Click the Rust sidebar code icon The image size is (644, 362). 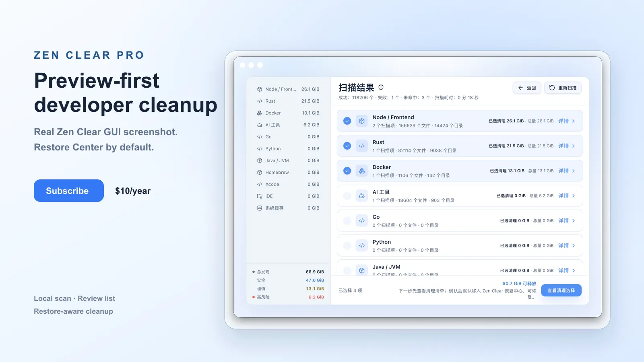tap(260, 101)
